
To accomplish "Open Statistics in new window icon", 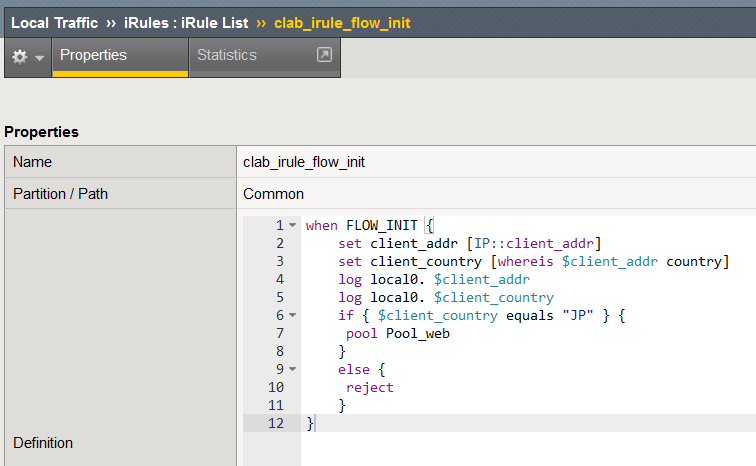I will [324, 54].
